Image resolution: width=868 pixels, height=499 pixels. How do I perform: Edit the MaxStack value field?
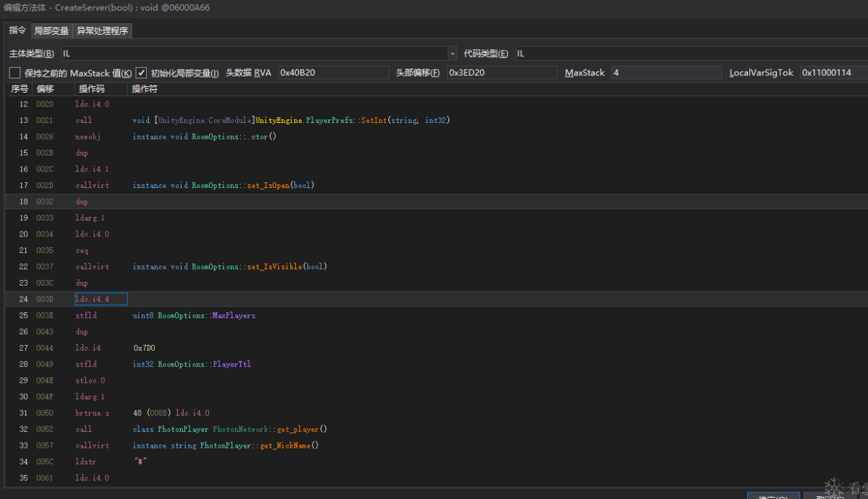point(665,73)
